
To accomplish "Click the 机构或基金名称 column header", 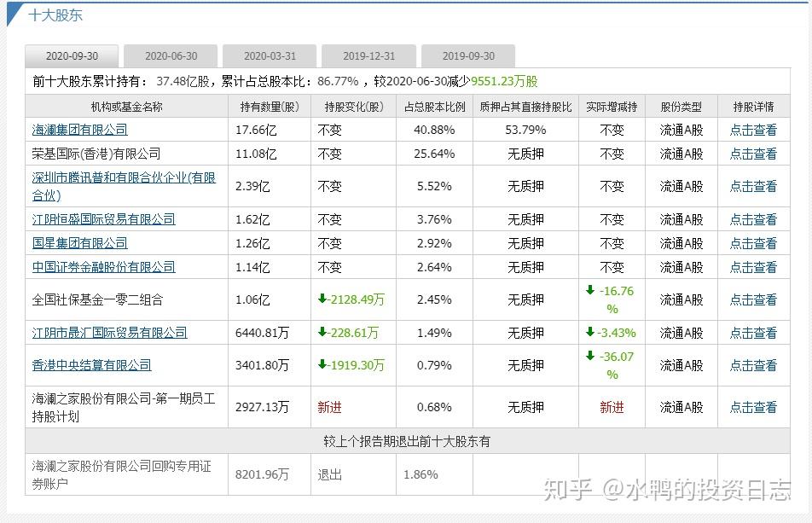I will (127, 107).
